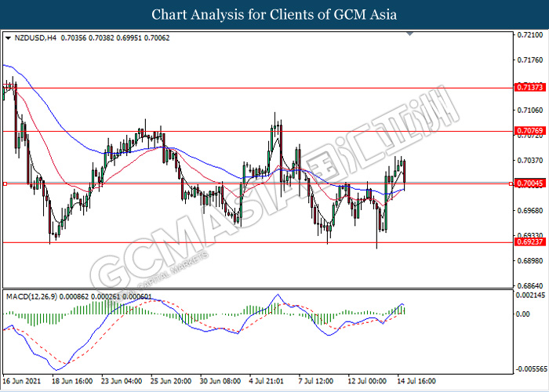Screen dimensions: 549x392
Task: Click the 0.69680 price scale value
Action: 530,210
